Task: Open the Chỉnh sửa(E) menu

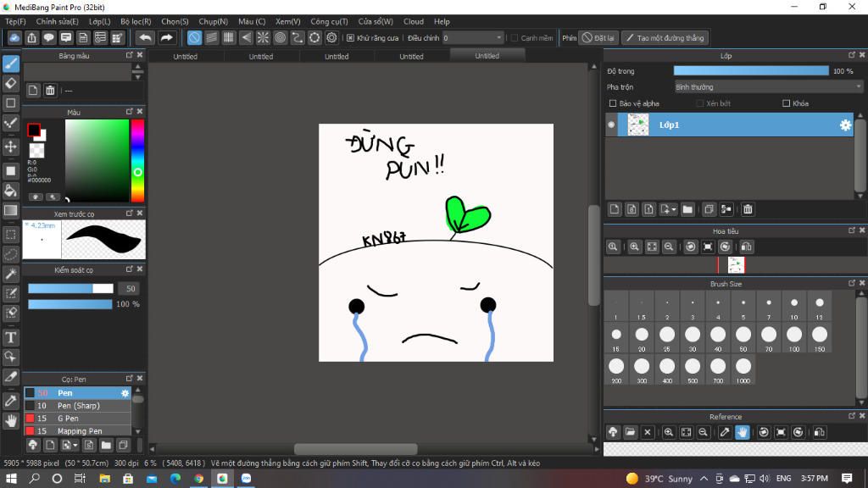Action: [x=57, y=21]
